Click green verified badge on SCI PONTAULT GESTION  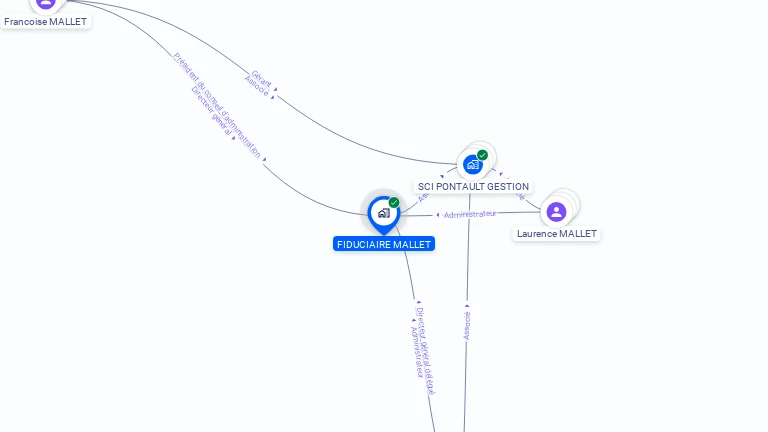coord(482,155)
